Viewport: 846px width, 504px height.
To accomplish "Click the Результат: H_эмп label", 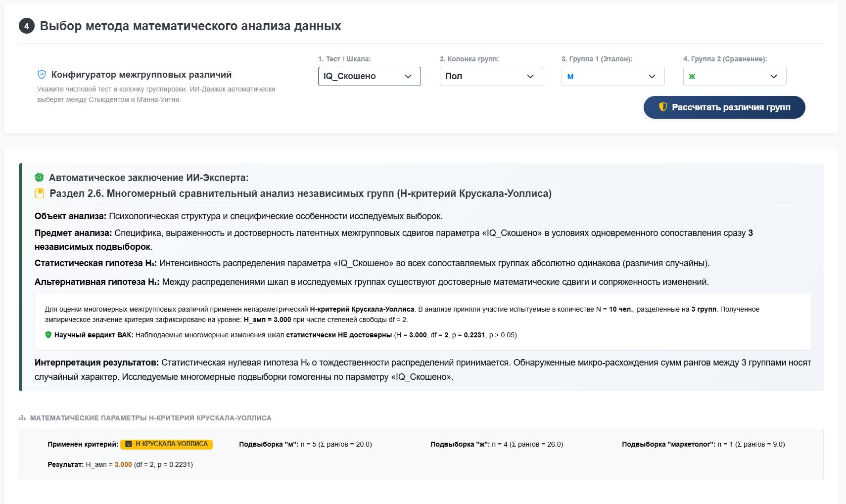I will (x=80, y=464).
